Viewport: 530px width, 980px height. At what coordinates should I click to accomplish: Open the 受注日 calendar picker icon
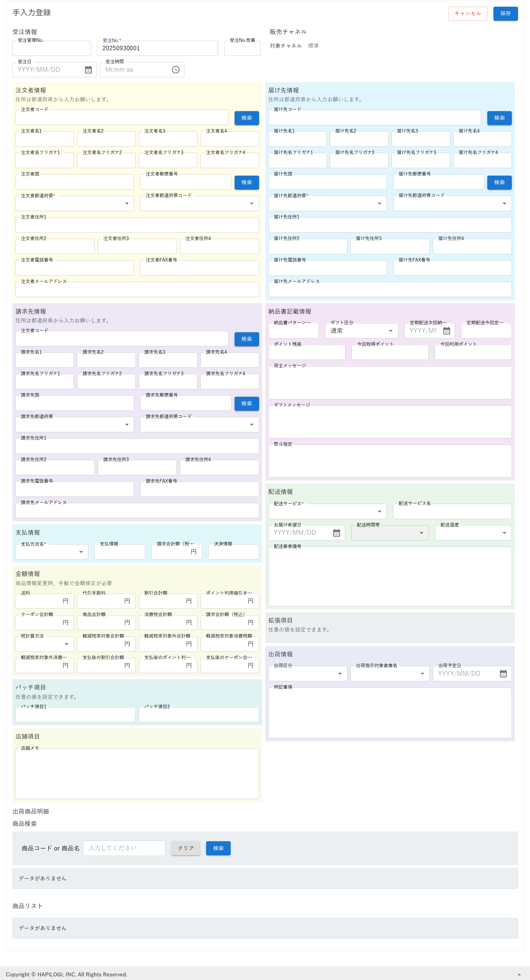tap(88, 70)
